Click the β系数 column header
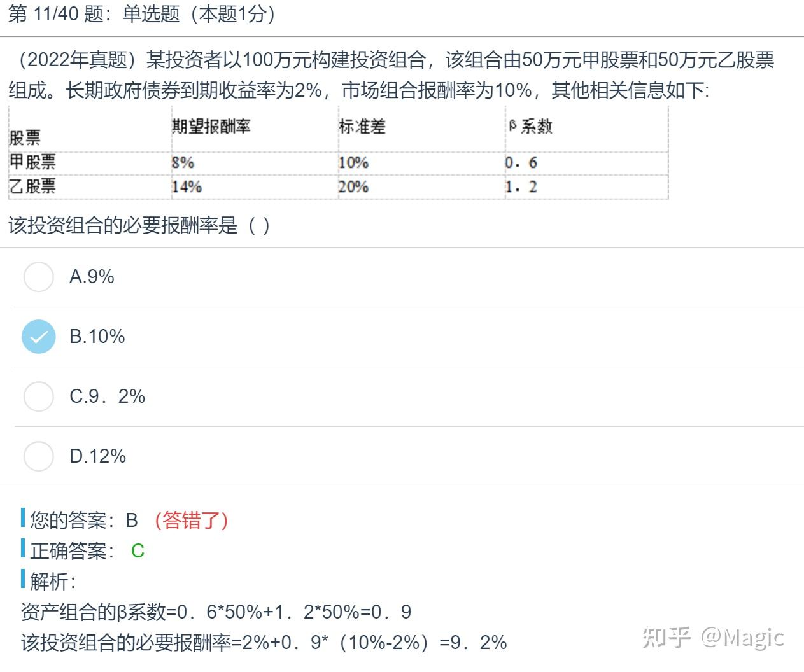 pos(530,127)
